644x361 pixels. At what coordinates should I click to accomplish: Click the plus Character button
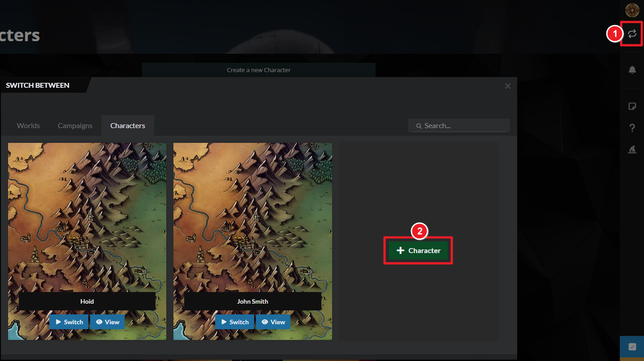[x=418, y=250]
